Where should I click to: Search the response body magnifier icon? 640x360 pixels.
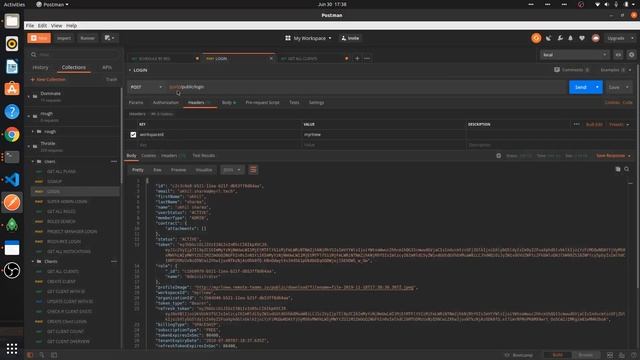pyautogui.click(x=627, y=169)
